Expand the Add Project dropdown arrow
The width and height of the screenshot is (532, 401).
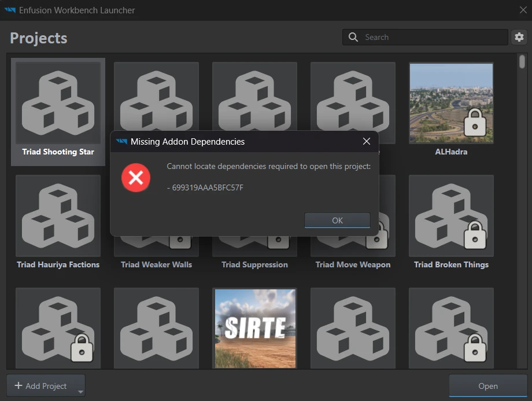[x=80, y=392]
